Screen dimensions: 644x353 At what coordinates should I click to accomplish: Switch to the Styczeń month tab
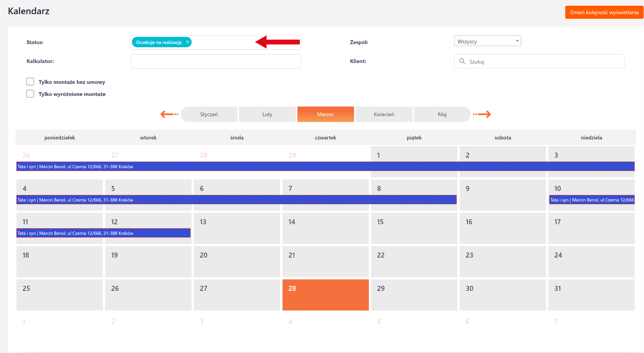point(209,114)
